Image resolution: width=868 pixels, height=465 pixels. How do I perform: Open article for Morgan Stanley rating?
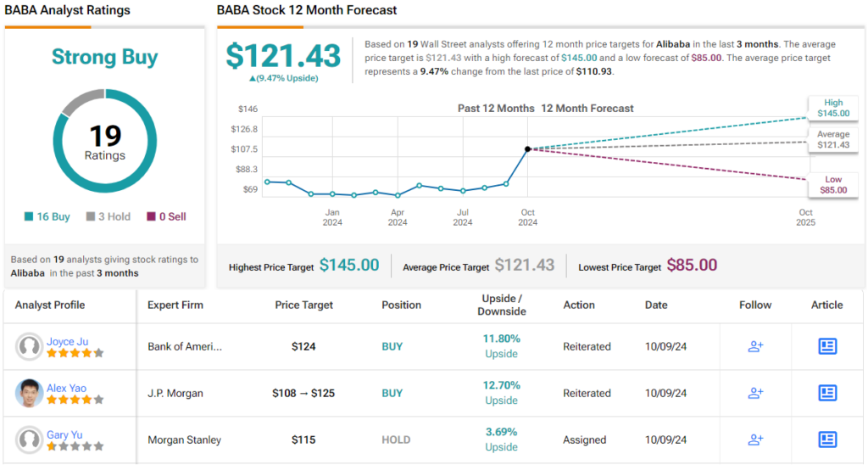pyautogui.click(x=827, y=440)
